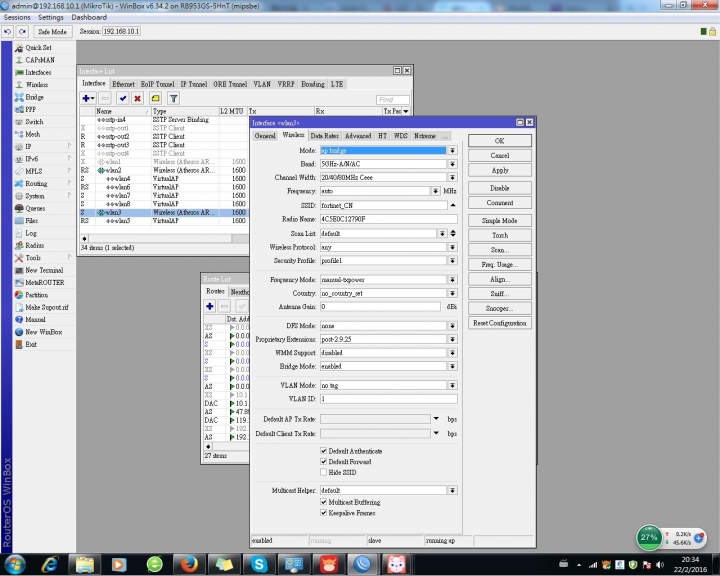Open the Settings menu
The width and height of the screenshot is (720, 576).
(51, 17)
